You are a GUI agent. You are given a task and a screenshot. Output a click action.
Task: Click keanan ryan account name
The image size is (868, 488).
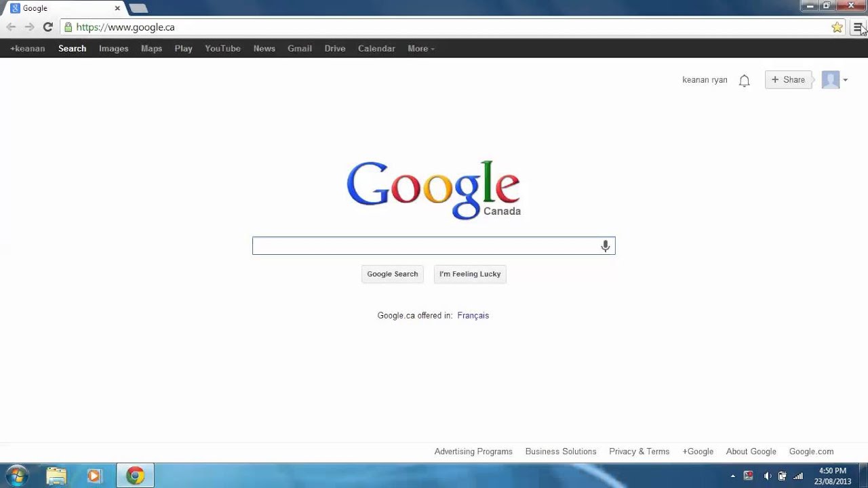(705, 80)
